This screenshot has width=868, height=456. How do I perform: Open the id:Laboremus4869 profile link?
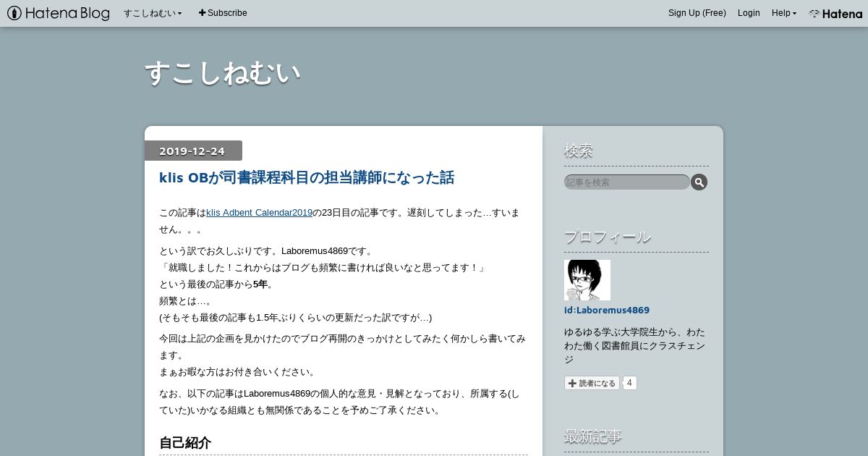point(607,310)
